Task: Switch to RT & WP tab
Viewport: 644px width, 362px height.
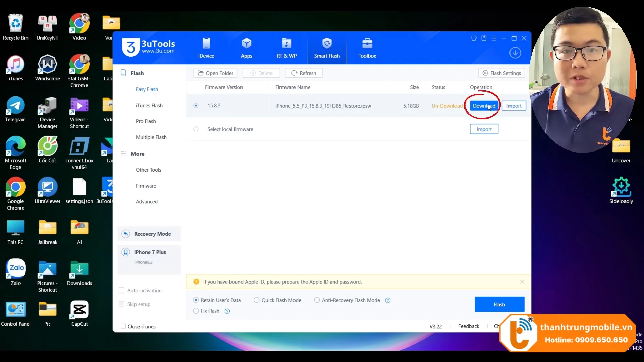Action: (x=286, y=48)
